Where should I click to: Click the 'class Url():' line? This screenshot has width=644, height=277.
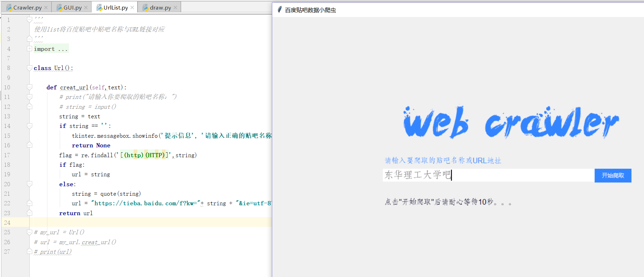pyautogui.click(x=53, y=68)
